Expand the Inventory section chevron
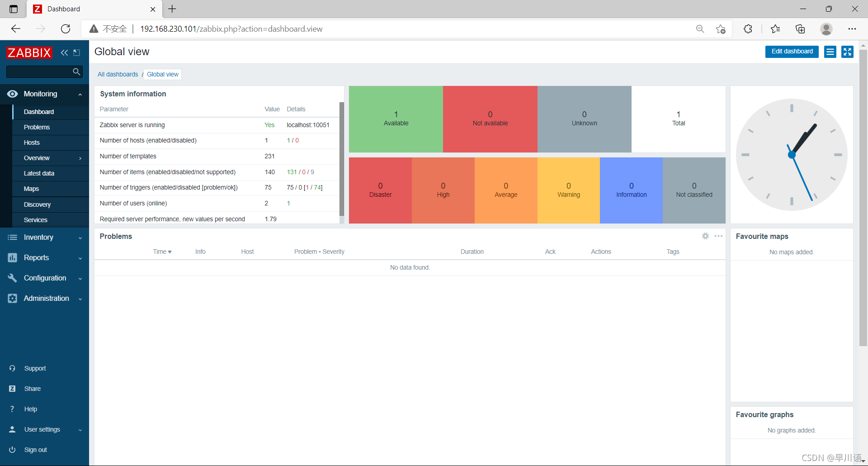This screenshot has height=466, width=868. click(x=80, y=238)
